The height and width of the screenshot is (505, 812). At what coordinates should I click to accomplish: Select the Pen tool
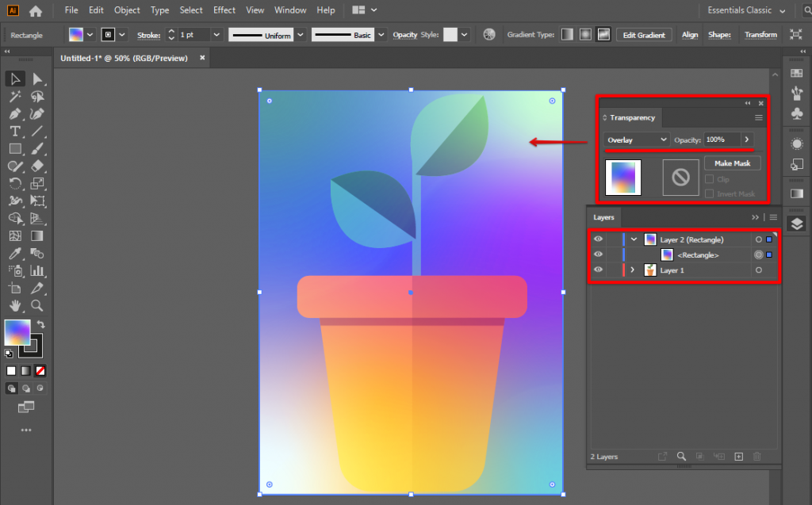(x=15, y=114)
